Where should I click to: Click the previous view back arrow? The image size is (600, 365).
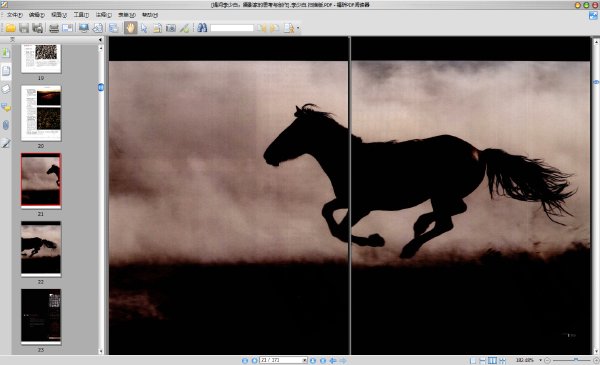[x=333, y=360]
